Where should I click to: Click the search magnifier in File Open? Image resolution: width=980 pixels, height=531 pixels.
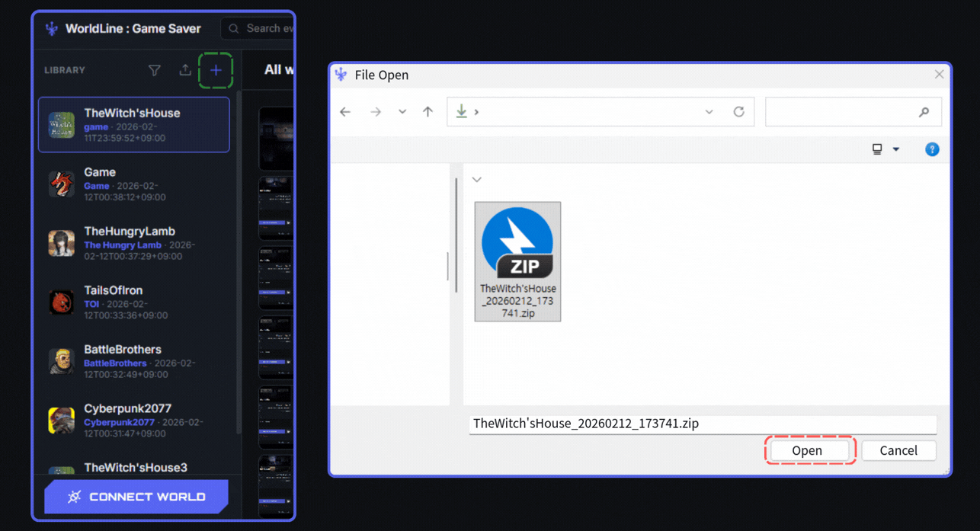924,112
